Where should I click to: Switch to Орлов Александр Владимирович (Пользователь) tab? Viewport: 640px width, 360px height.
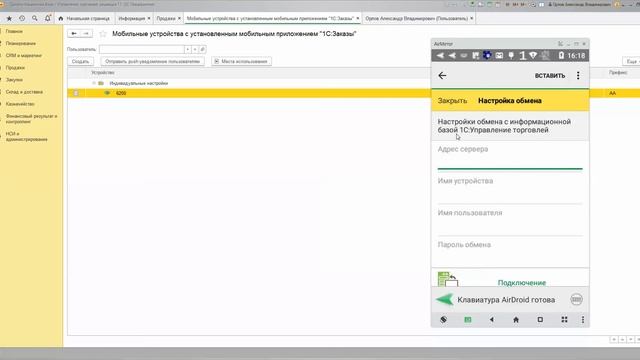tap(416, 18)
